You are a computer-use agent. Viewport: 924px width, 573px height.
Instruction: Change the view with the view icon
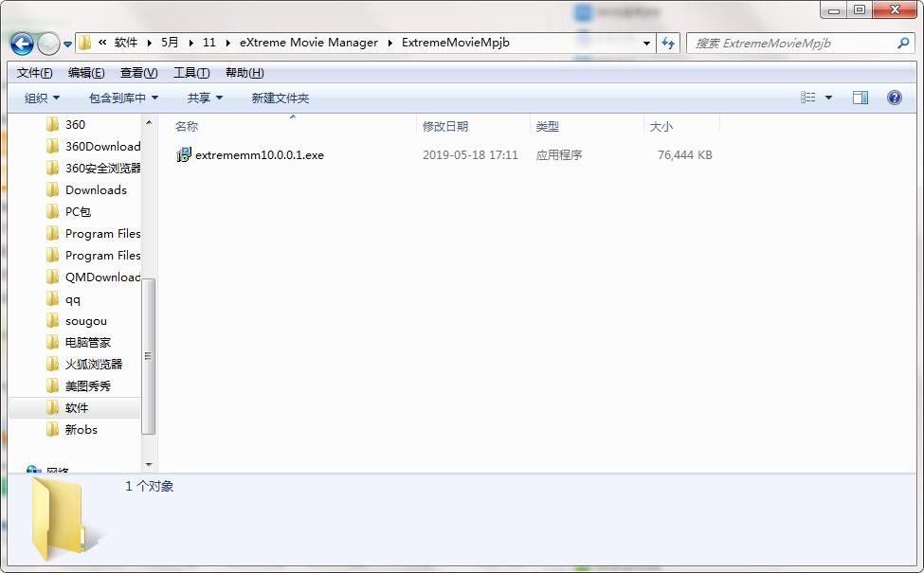808,98
